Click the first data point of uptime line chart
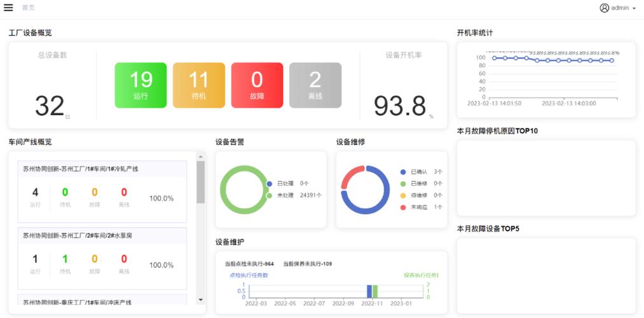 495,58
